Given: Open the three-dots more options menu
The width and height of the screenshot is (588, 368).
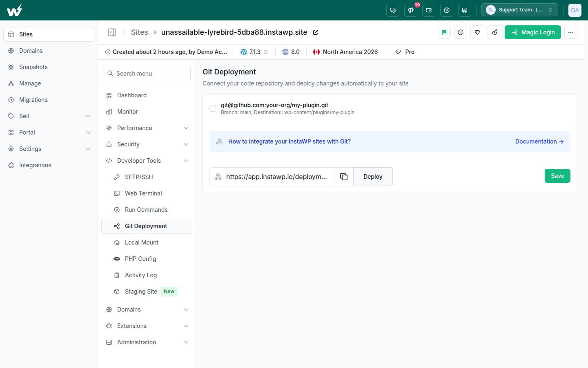Looking at the screenshot, I should pyautogui.click(x=571, y=32).
